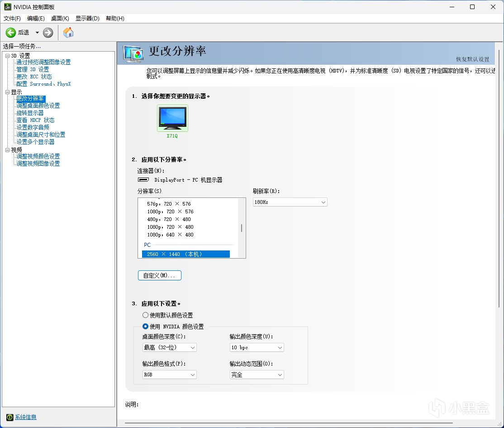Viewport: 504px width, 428px height.
Task: Click the 自定义(M)... button
Action: 159,275
